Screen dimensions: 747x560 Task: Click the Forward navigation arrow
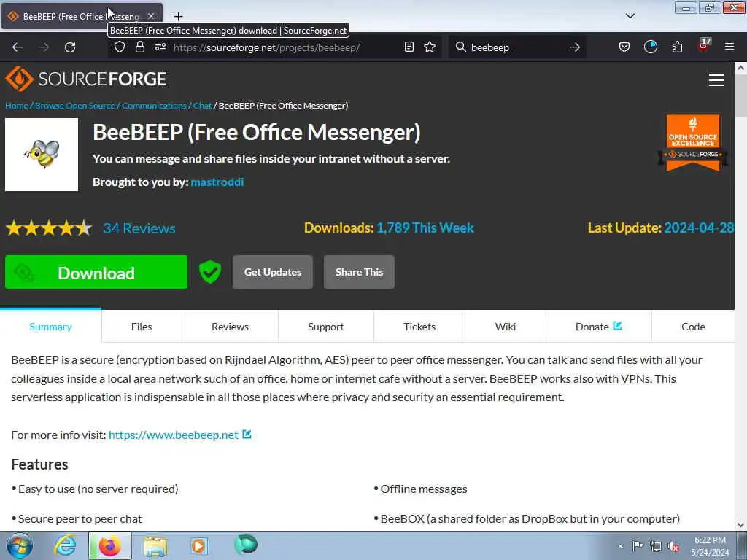coord(43,47)
